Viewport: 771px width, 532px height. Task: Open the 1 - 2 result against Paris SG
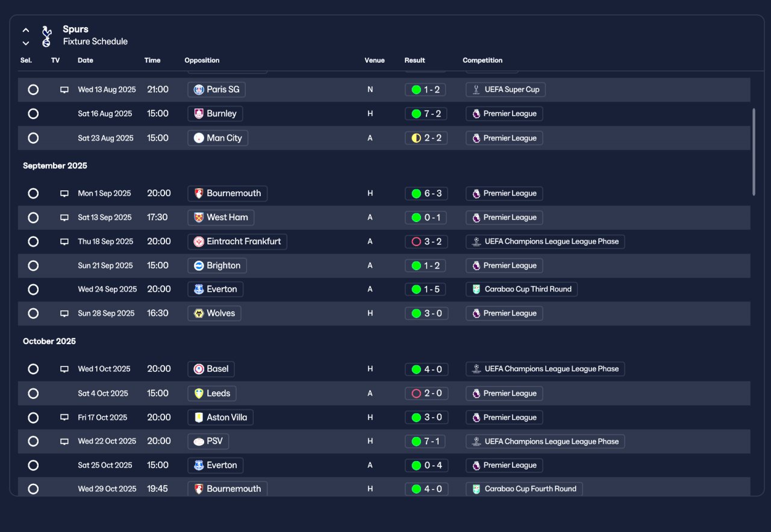click(x=425, y=90)
